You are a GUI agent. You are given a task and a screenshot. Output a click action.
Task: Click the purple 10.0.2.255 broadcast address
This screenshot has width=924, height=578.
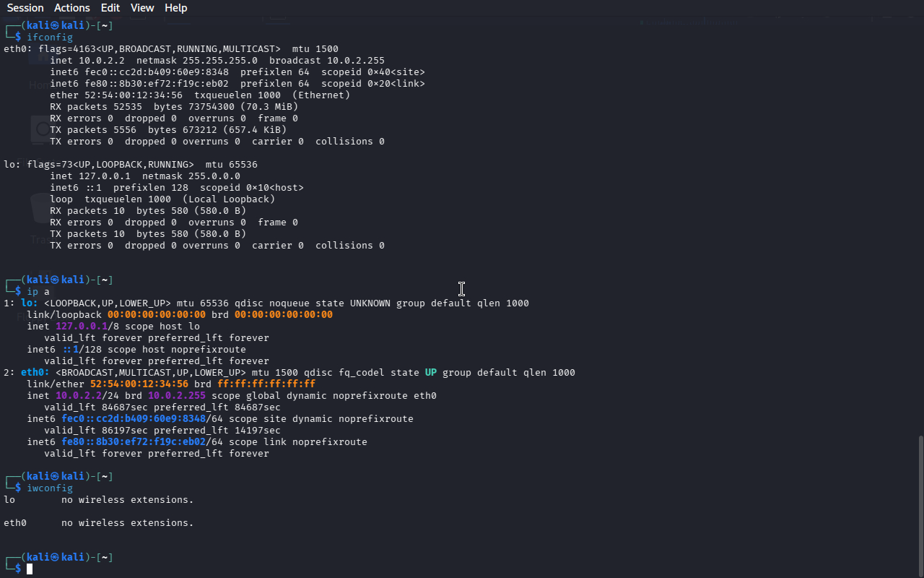(x=177, y=396)
